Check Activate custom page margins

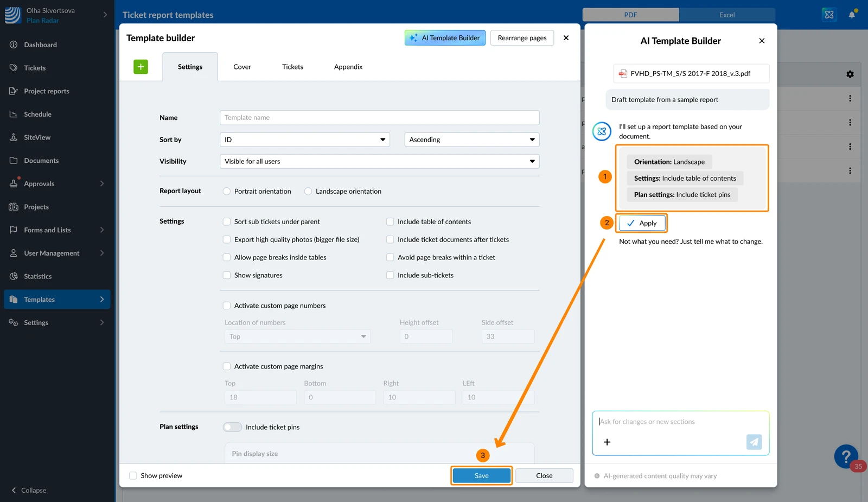[227, 366]
